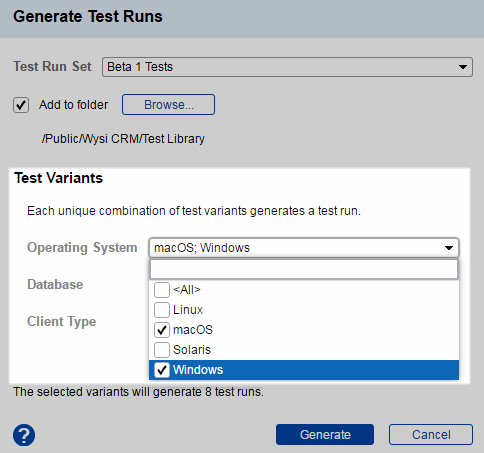The height and width of the screenshot is (453, 484).
Task: Click the Generate button
Action: coord(325,434)
